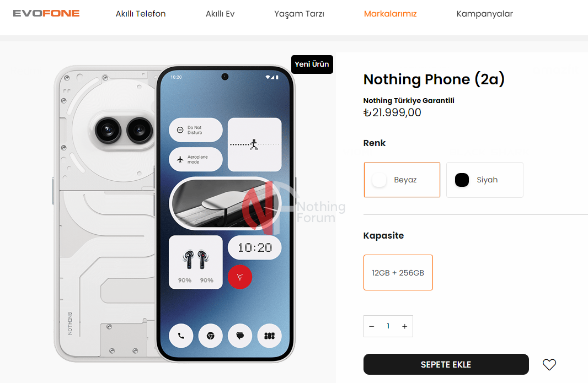This screenshot has height=383, width=588.
Task: Select the Beyaz color option
Action: [402, 180]
